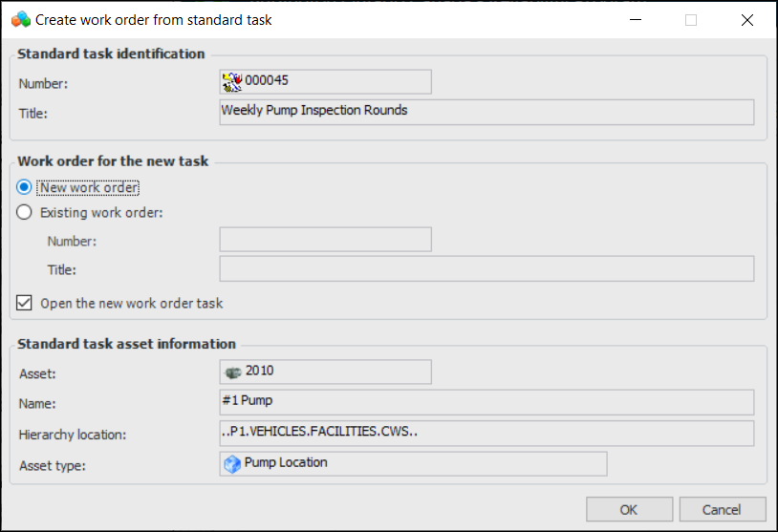
Task: Click the Hierarchy location field
Action: click(x=486, y=434)
